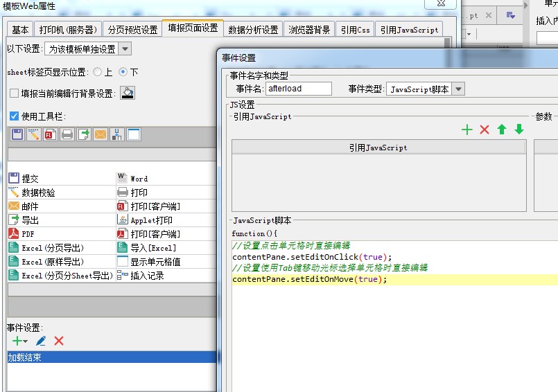
Task: Move referenced JavaScript down with green arrow
Action: [519, 130]
